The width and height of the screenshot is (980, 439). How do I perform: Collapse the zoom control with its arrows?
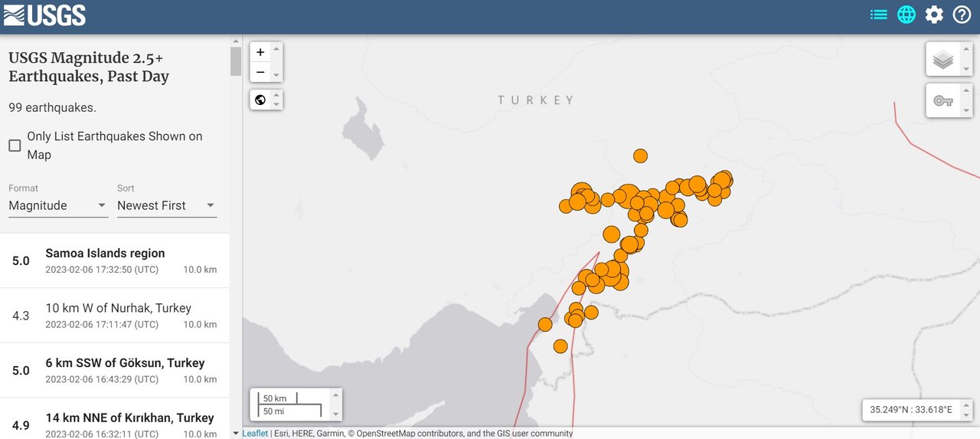point(277,62)
